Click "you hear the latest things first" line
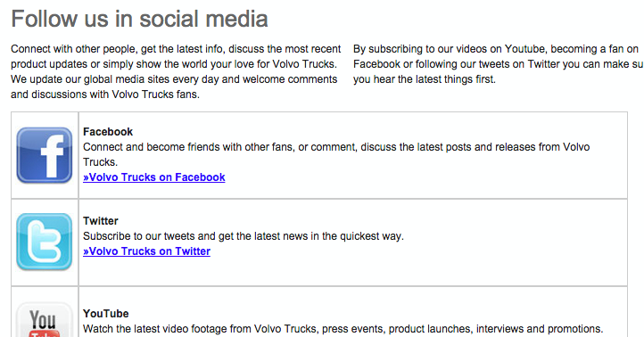The width and height of the screenshot is (644, 337). coord(425,79)
